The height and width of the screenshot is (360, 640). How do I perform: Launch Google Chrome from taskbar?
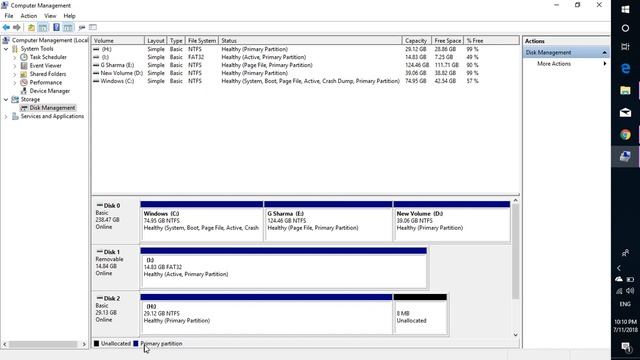625,135
